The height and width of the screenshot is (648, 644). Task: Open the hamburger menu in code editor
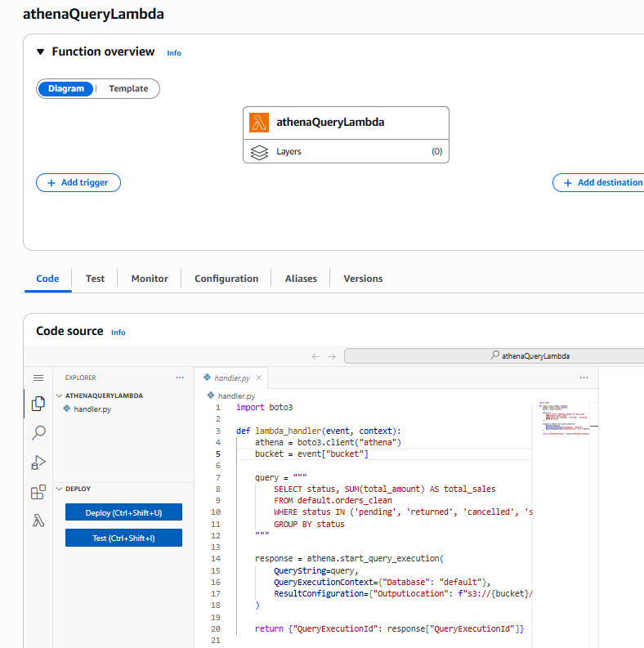(38, 378)
